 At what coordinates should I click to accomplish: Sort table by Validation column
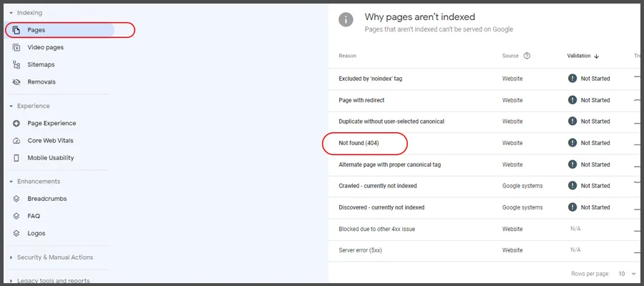(x=582, y=56)
